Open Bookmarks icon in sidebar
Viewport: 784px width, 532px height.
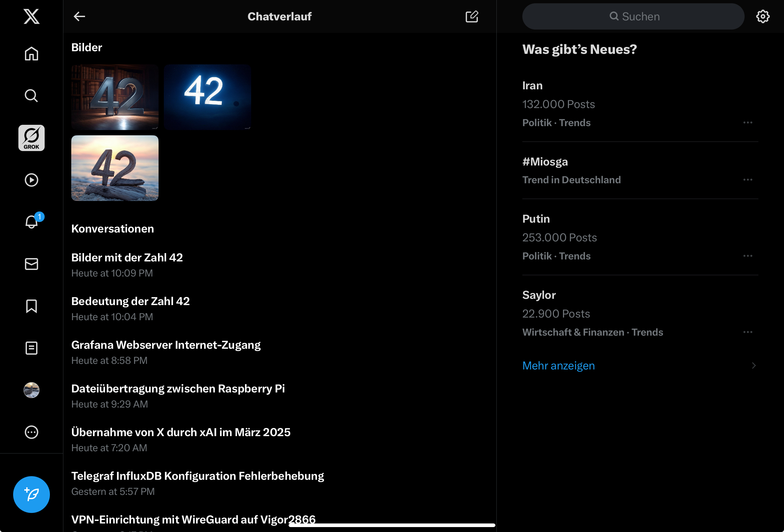pyautogui.click(x=32, y=306)
